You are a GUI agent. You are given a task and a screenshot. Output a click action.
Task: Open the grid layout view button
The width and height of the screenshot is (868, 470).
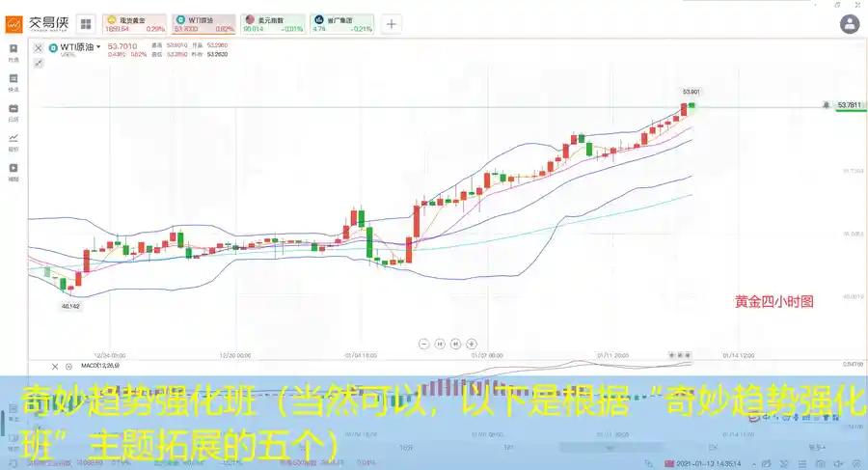86,24
